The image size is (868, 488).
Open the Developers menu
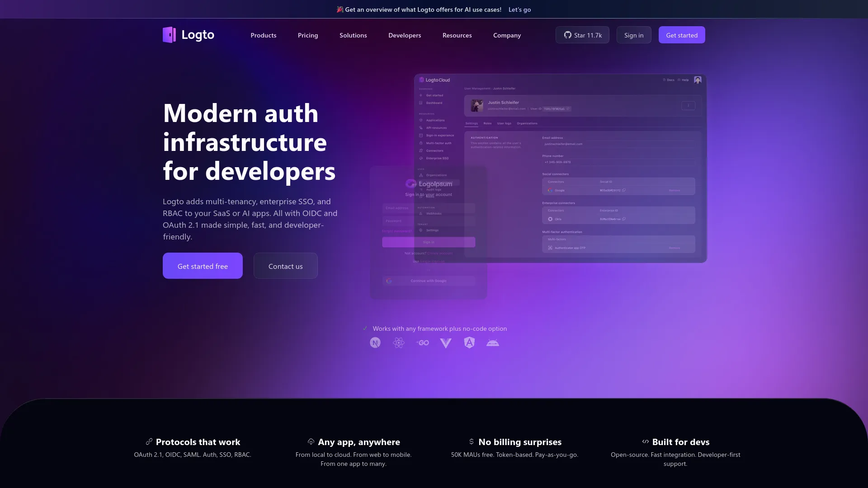coord(405,35)
